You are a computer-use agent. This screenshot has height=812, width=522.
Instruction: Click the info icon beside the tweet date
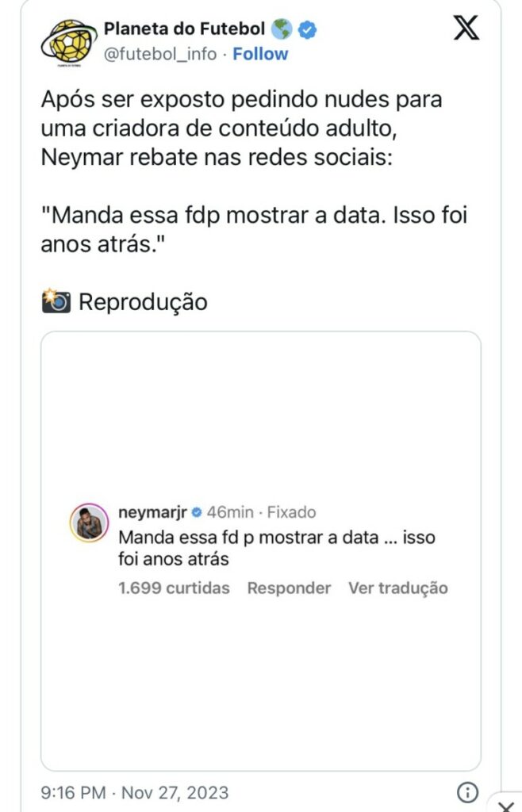click(x=468, y=791)
